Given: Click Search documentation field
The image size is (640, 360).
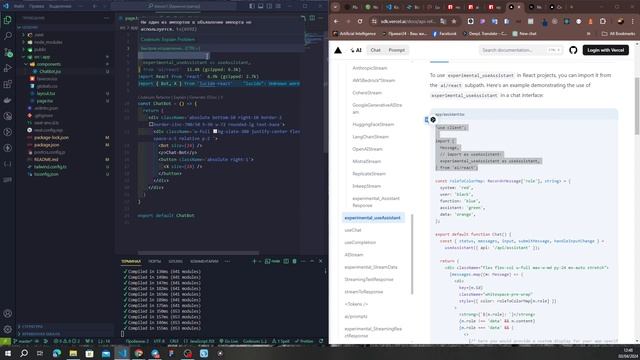Looking at the screenshot, I should [521, 50].
